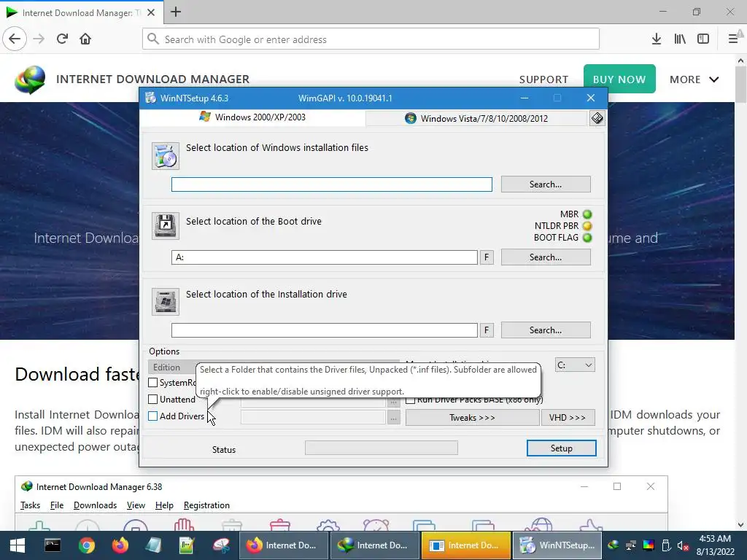747x560 pixels.
Task: Click Search for the Installation drive
Action: [546, 330]
